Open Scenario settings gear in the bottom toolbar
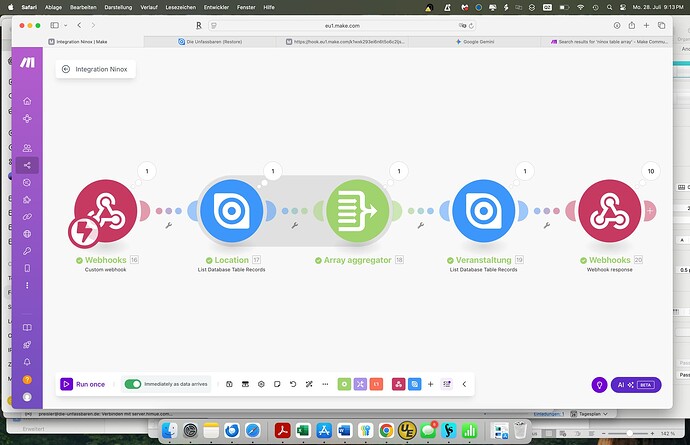This screenshot has width=690, height=445. (261, 384)
